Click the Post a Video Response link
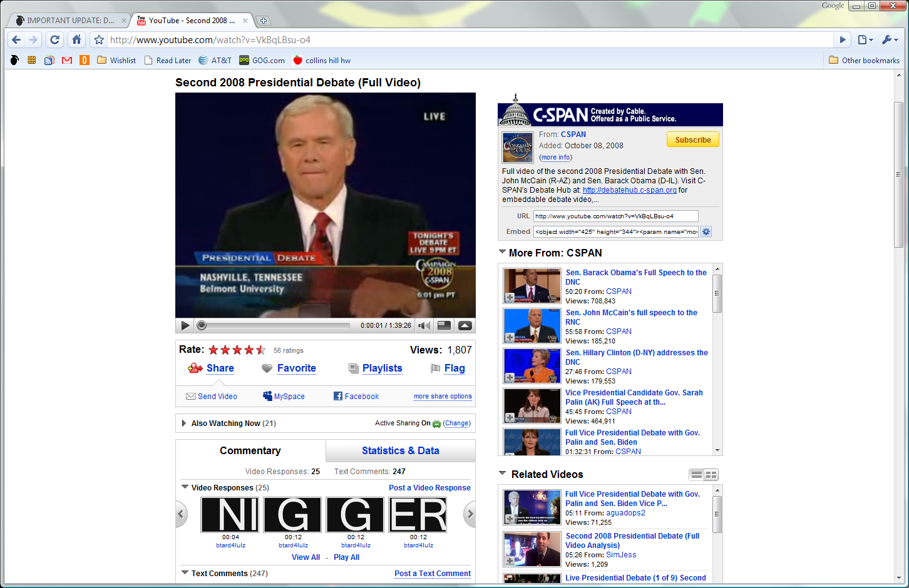This screenshot has height=588, width=909. click(429, 488)
